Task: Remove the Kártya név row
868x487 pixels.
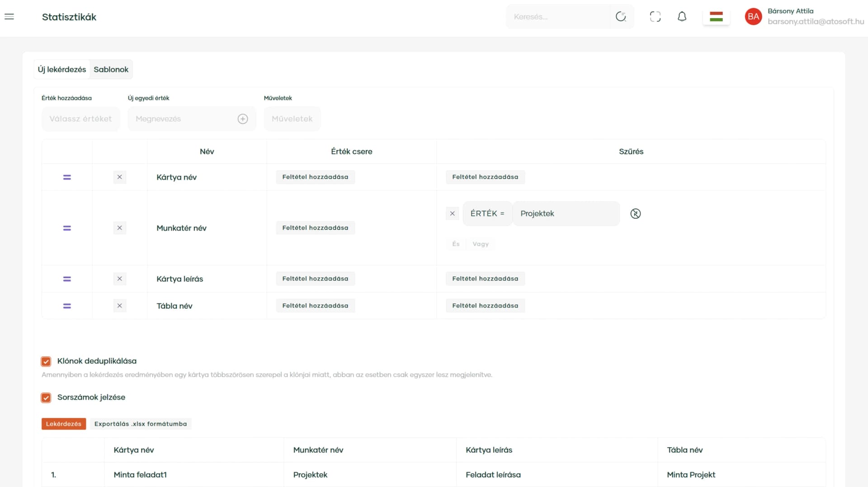Action: point(119,177)
